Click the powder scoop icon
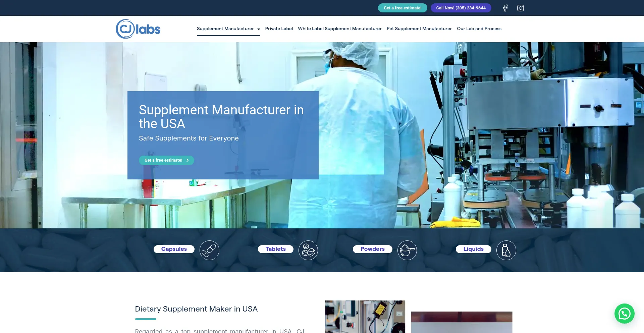The image size is (644, 333). pyautogui.click(x=407, y=250)
